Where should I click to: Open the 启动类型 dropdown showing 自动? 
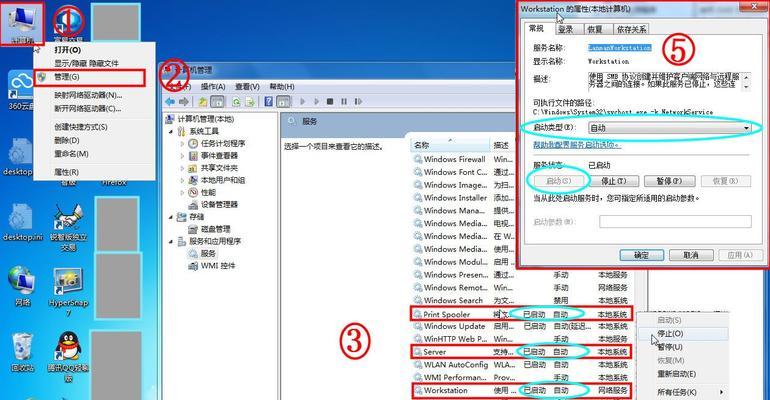tap(670, 128)
